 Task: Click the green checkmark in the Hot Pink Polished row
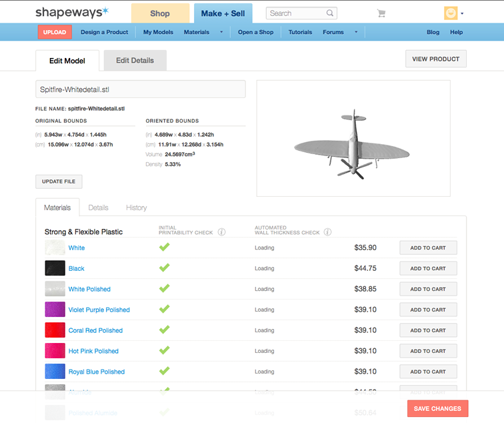pos(164,350)
